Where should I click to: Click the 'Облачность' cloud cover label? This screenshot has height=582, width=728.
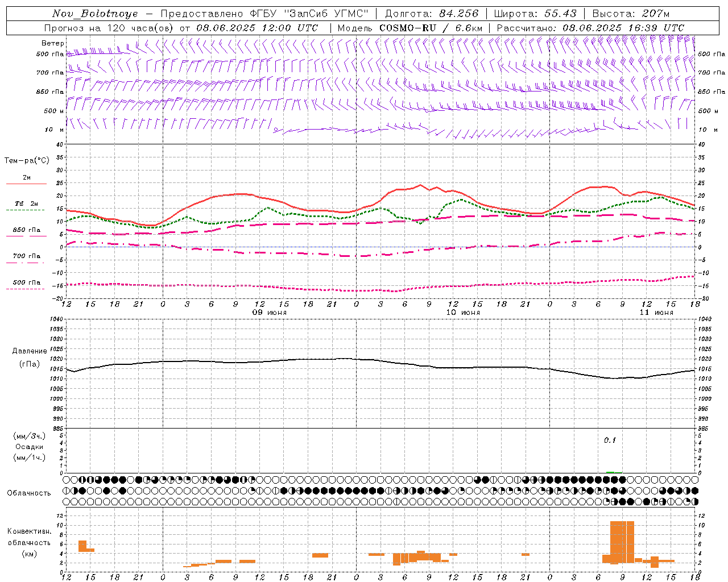coord(29,493)
